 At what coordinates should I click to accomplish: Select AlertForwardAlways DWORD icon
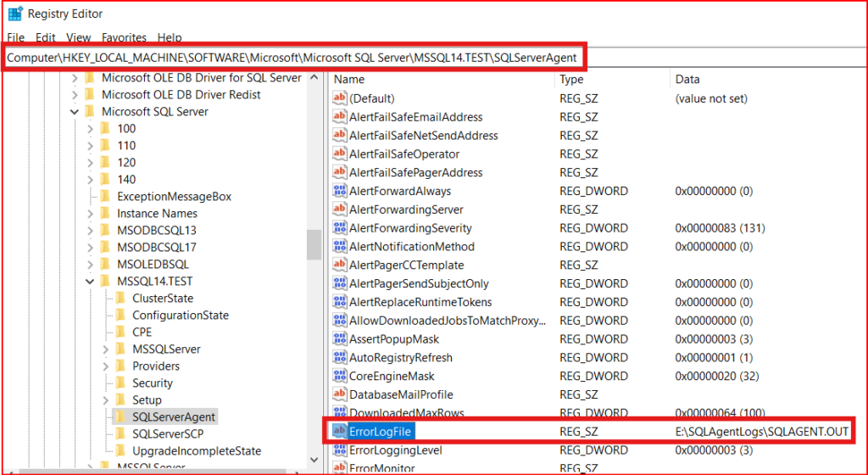point(339,191)
